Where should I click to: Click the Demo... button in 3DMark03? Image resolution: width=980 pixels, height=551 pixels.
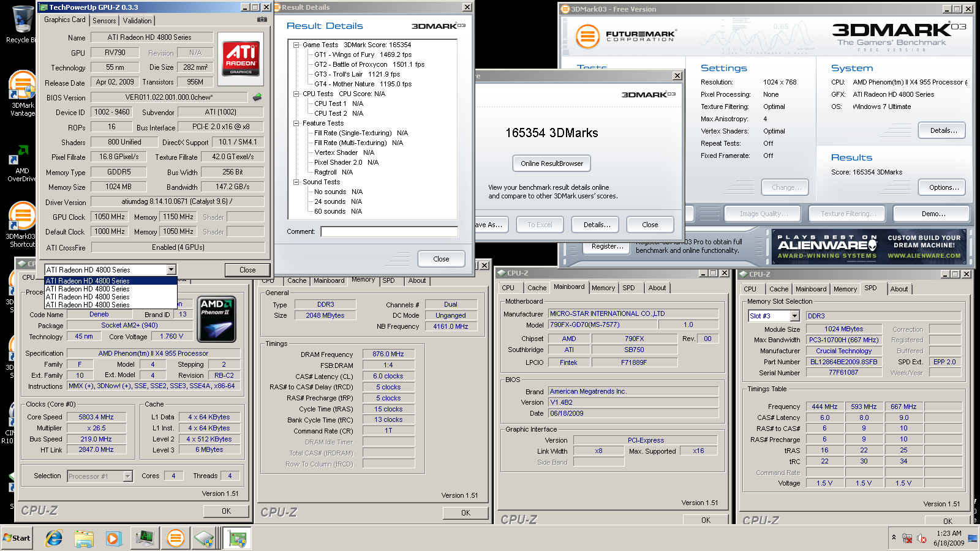click(x=932, y=214)
